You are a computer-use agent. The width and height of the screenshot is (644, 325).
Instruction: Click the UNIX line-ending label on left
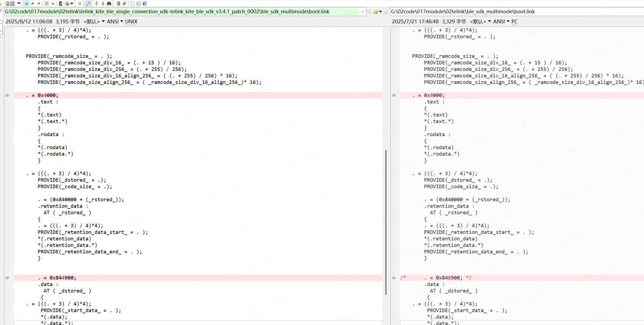coord(131,22)
